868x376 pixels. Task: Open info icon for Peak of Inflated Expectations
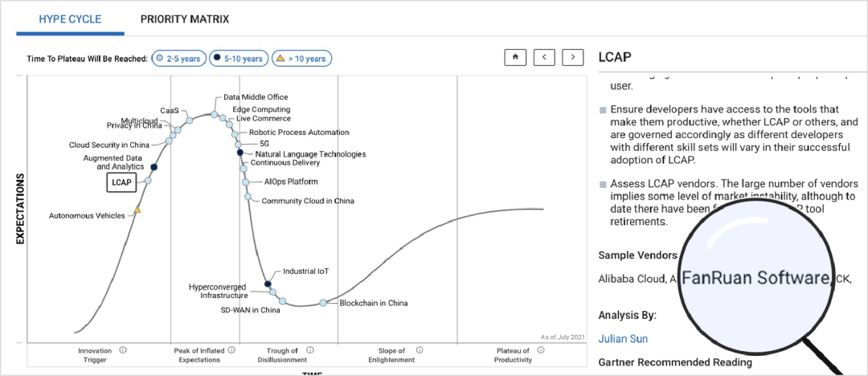click(x=231, y=350)
